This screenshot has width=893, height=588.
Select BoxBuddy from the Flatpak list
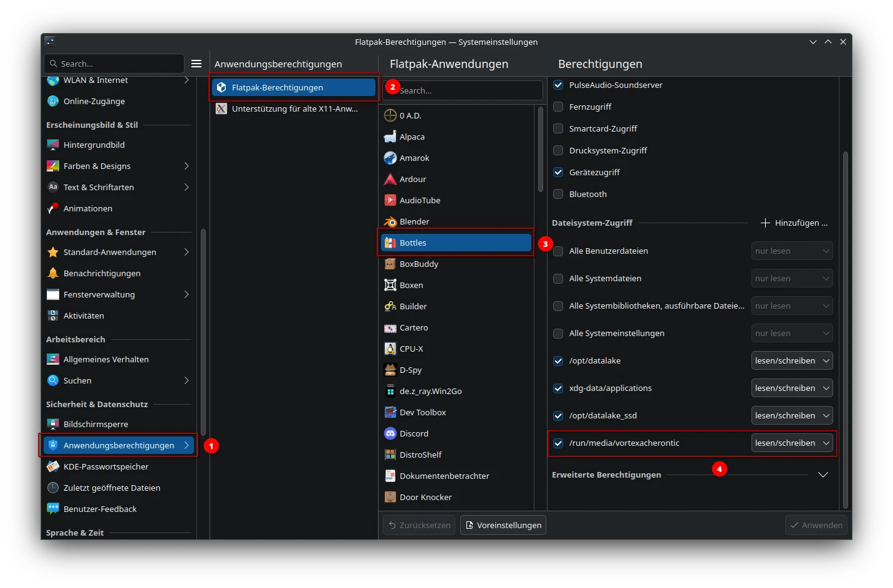[418, 264]
